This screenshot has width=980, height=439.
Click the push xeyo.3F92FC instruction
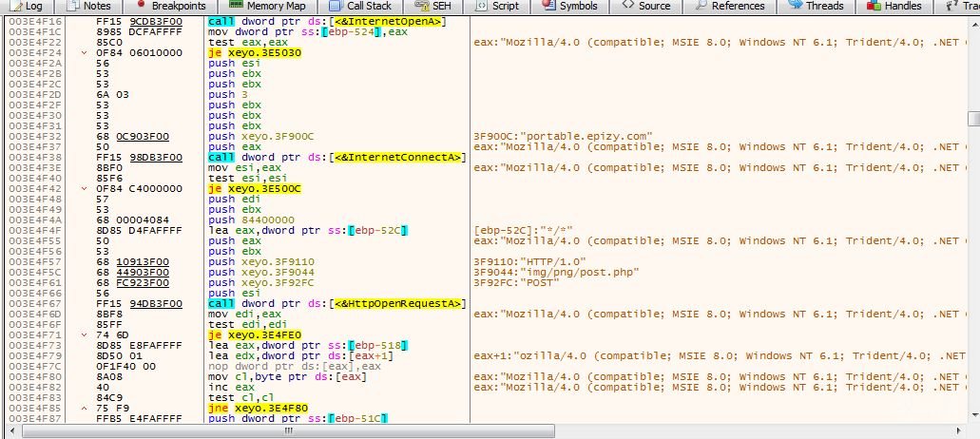pyautogui.click(x=261, y=283)
